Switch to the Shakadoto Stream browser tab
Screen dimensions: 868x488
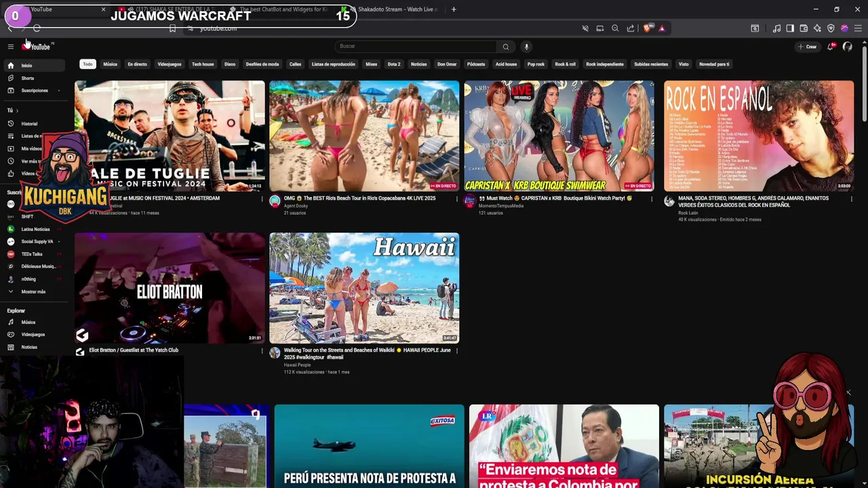click(397, 9)
